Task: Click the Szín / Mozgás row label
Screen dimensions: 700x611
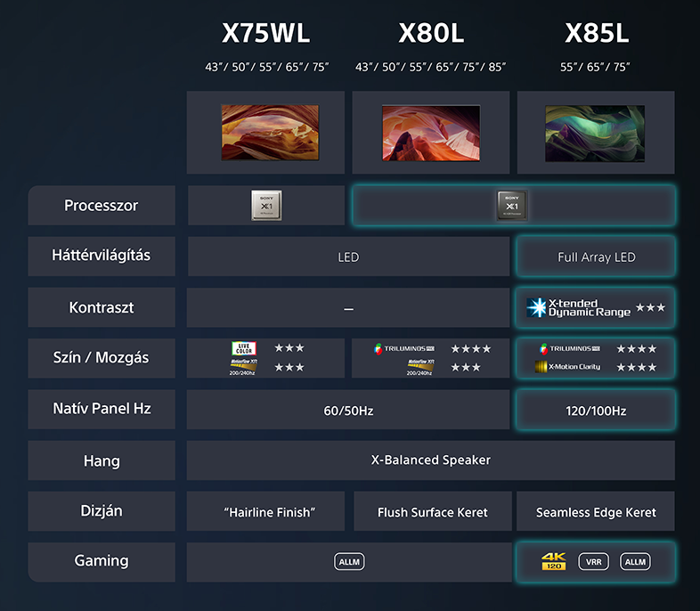Action: tap(102, 358)
